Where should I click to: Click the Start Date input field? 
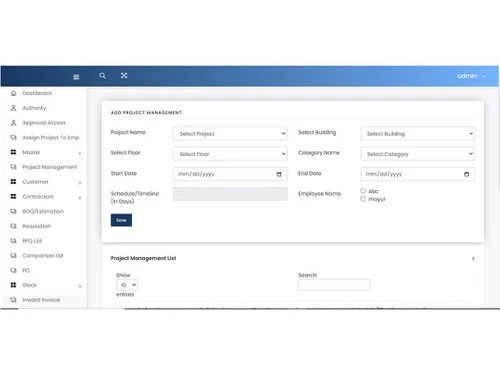point(230,174)
